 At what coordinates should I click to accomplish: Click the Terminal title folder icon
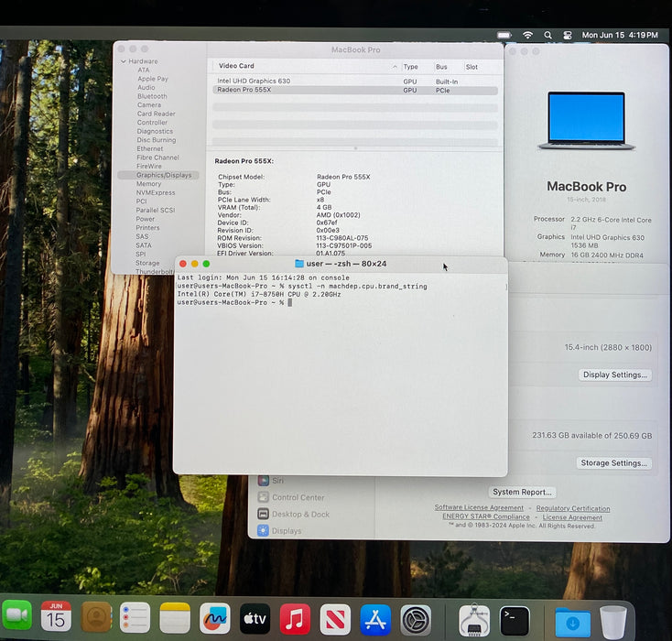(x=299, y=264)
